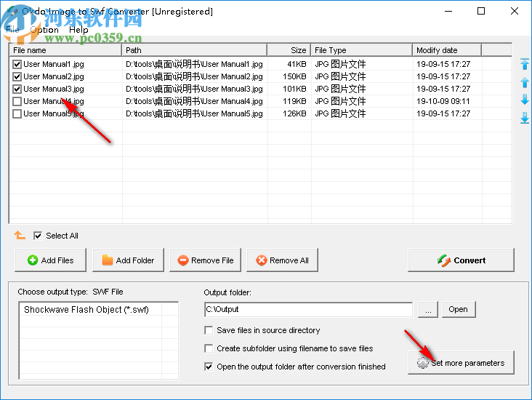The height and width of the screenshot is (400, 532).
Task: Click the Remove File button
Action: point(205,260)
